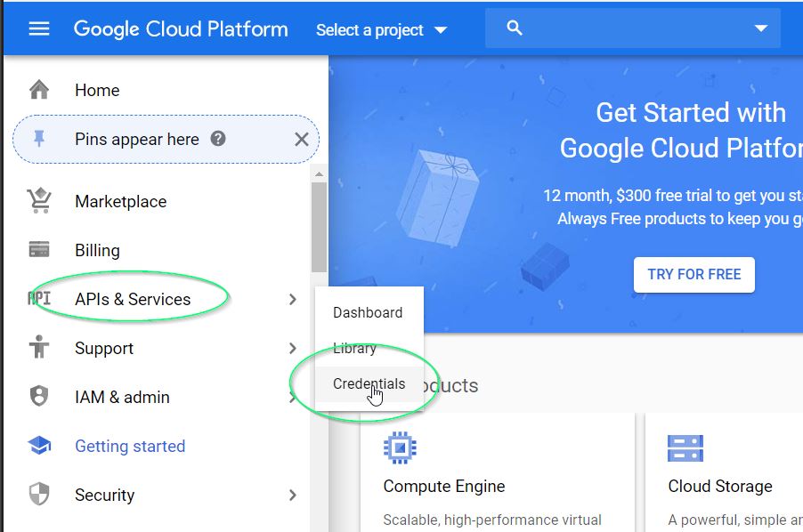This screenshot has height=532, width=803.
Task: Click the search magnifier icon
Action: (515, 28)
